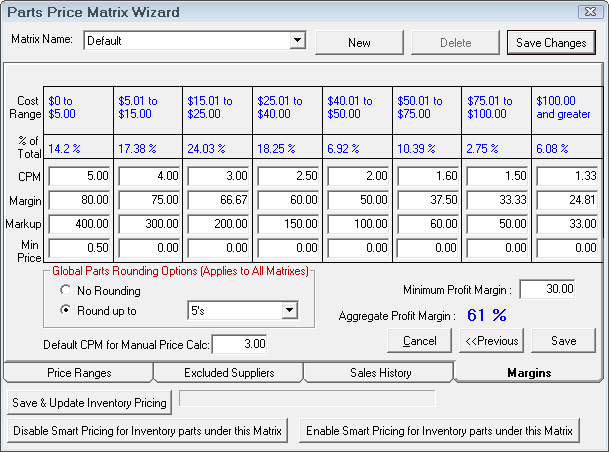
Task: Click the CPM field for $0 to $5.00
Action: tap(81, 176)
